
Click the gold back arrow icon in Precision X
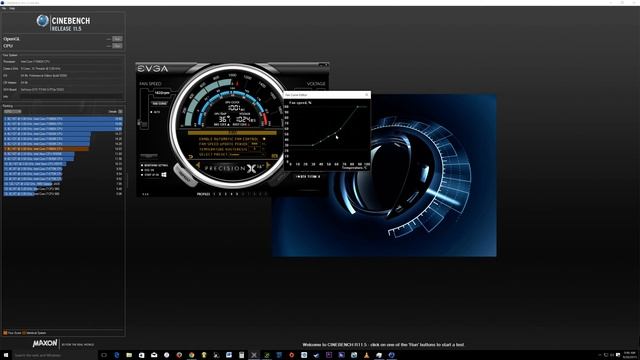[x=191, y=156]
